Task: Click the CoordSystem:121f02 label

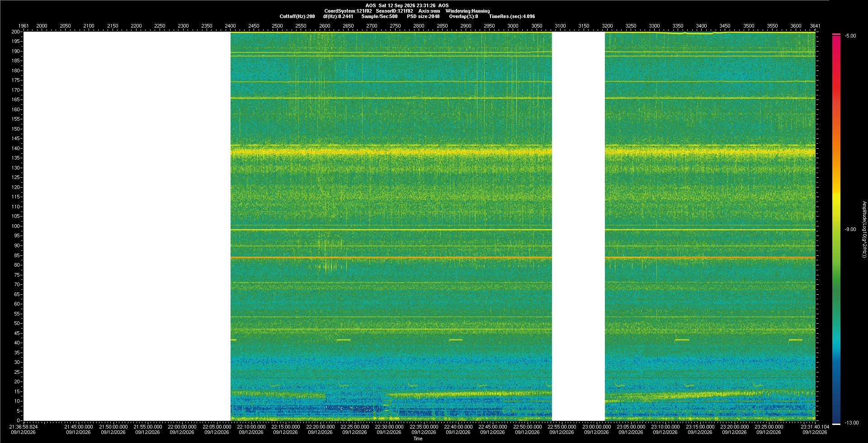Action: point(348,11)
